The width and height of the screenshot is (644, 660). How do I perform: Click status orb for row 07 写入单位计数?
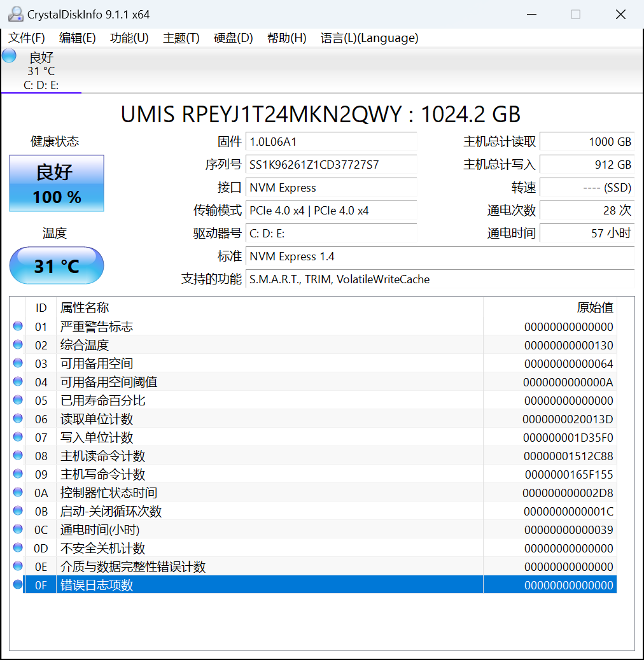tap(18, 437)
